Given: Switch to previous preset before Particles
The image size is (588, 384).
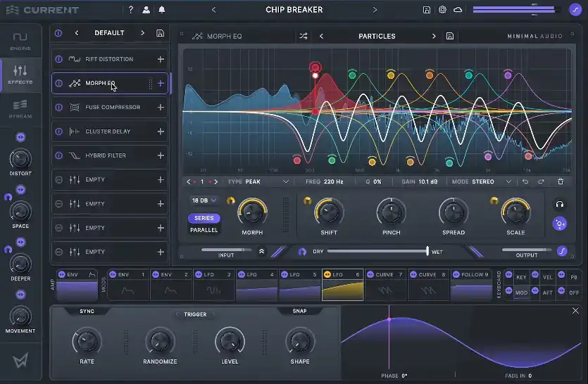Looking at the screenshot, I should click(321, 36).
